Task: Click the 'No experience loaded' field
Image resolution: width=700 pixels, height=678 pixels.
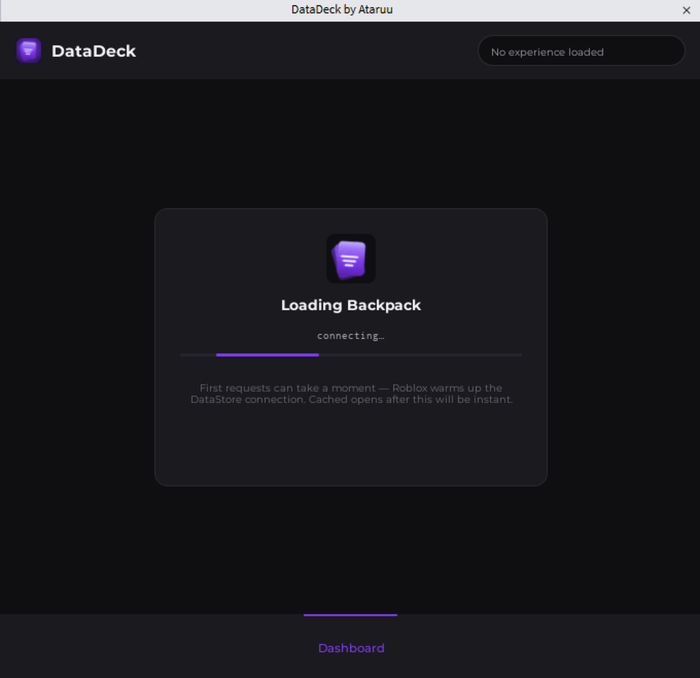Action: coord(581,52)
